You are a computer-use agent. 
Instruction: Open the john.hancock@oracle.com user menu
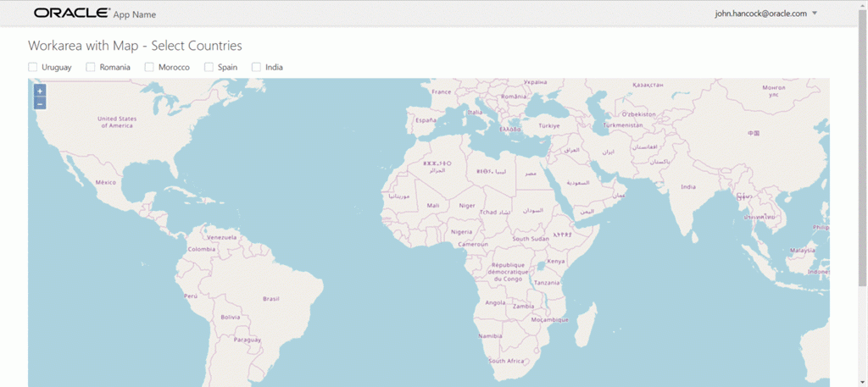[x=765, y=14]
